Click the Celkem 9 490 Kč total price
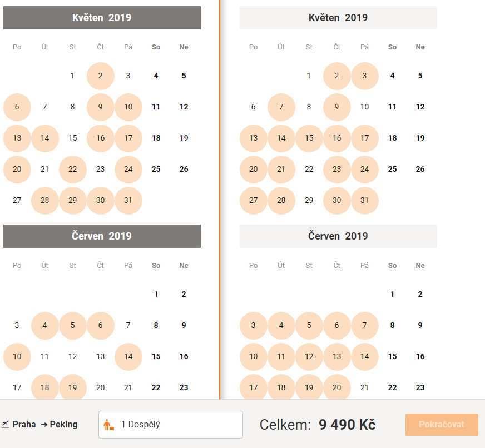Screen dimensions: 485x448 coord(318,425)
